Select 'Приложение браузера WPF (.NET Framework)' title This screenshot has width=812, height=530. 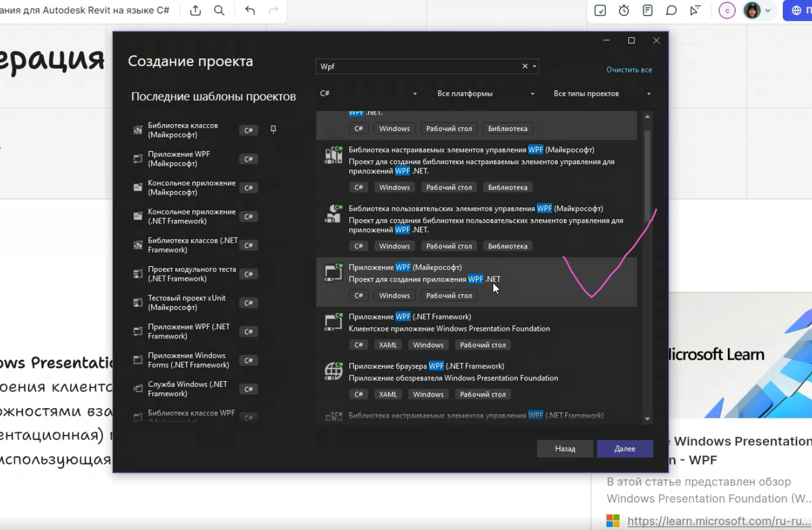click(427, 366)
